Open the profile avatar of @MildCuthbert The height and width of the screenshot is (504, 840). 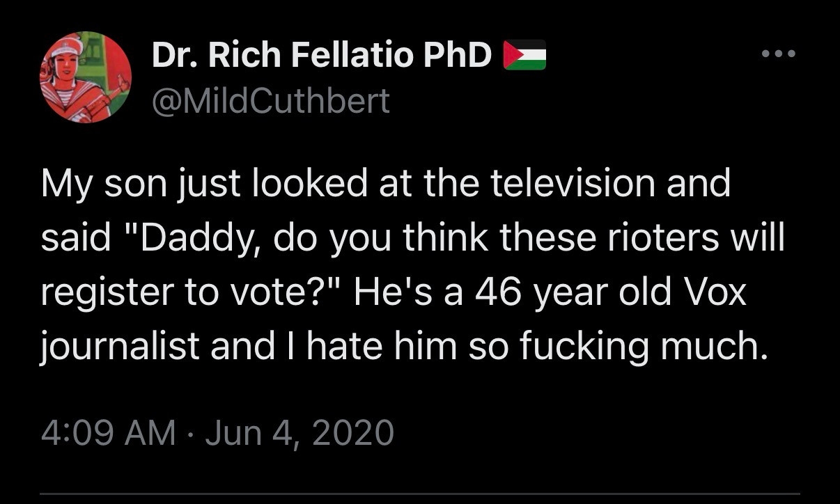[86, 78]
